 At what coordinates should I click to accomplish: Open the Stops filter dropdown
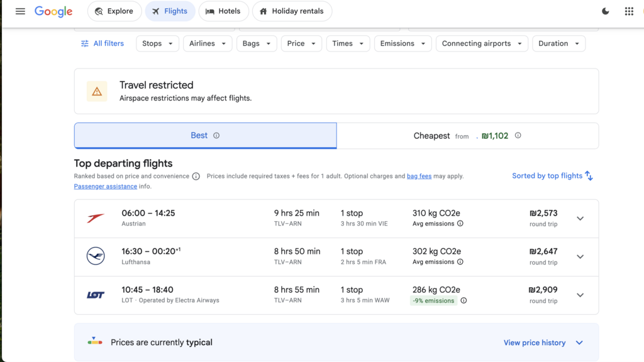click(157, 43)
